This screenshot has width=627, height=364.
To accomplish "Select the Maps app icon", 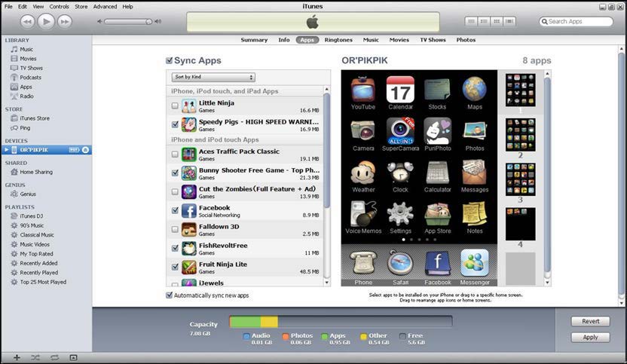I will 475,89.
